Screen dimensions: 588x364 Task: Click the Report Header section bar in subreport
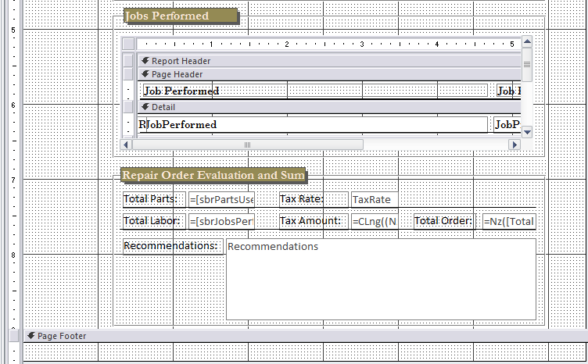(329, 61)
